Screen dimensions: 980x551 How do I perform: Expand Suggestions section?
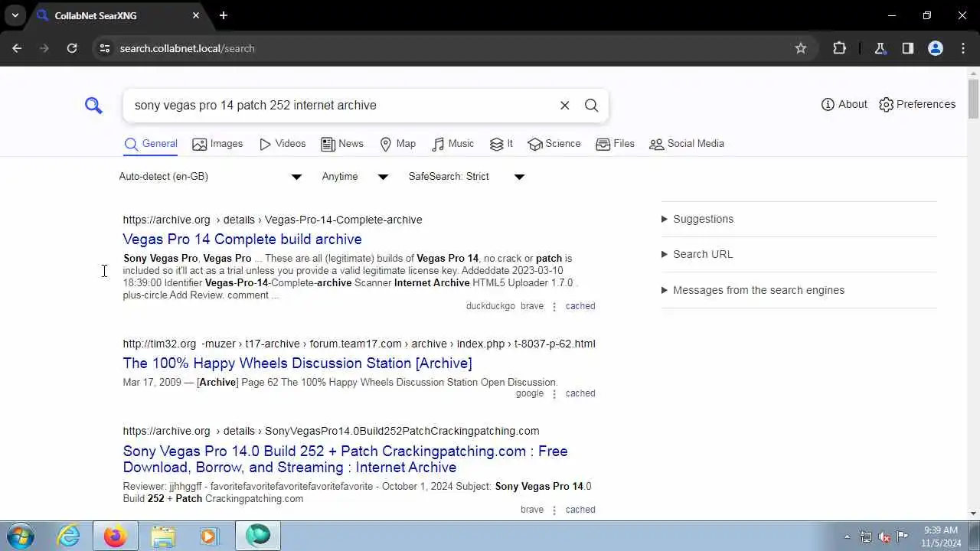click(697, 219)
